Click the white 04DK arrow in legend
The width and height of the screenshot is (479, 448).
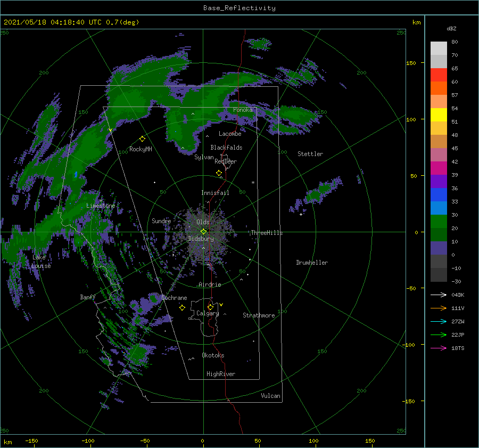[x=439, y=295]
